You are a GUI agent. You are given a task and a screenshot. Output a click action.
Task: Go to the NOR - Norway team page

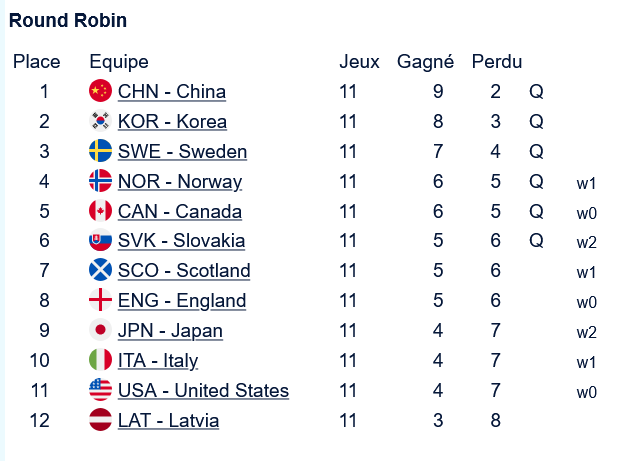coord(179,182)
